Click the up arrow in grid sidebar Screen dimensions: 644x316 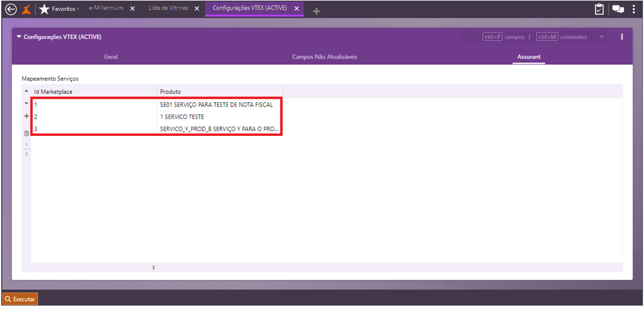[26, 91]
